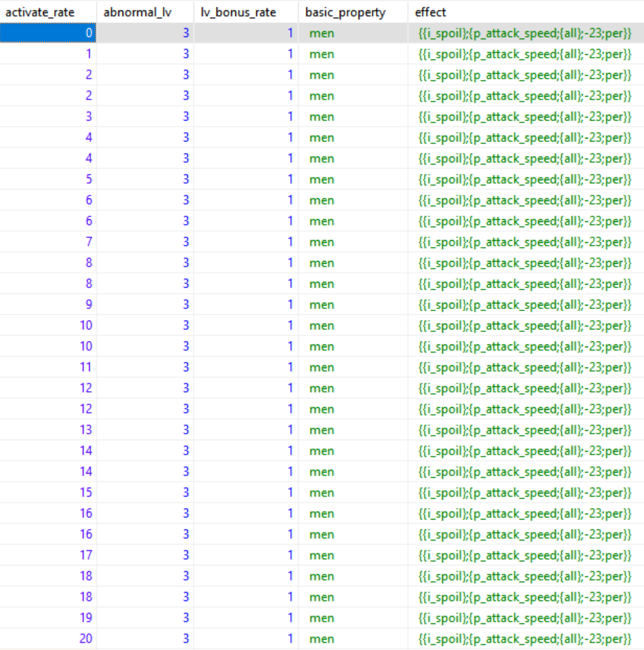The height and width of the screenshot is (650, 644).
Task: Click 'men' in the activate_rate 0 row
Action: click(x=322, y=33)
